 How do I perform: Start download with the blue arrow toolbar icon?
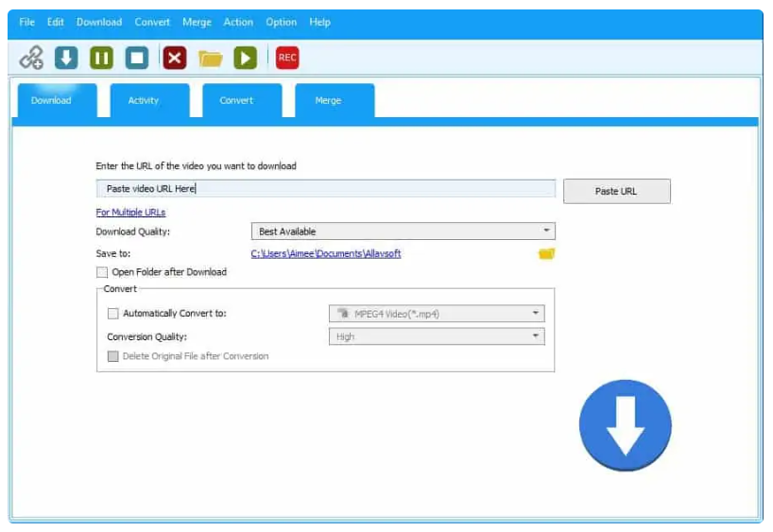pos(66,58)
